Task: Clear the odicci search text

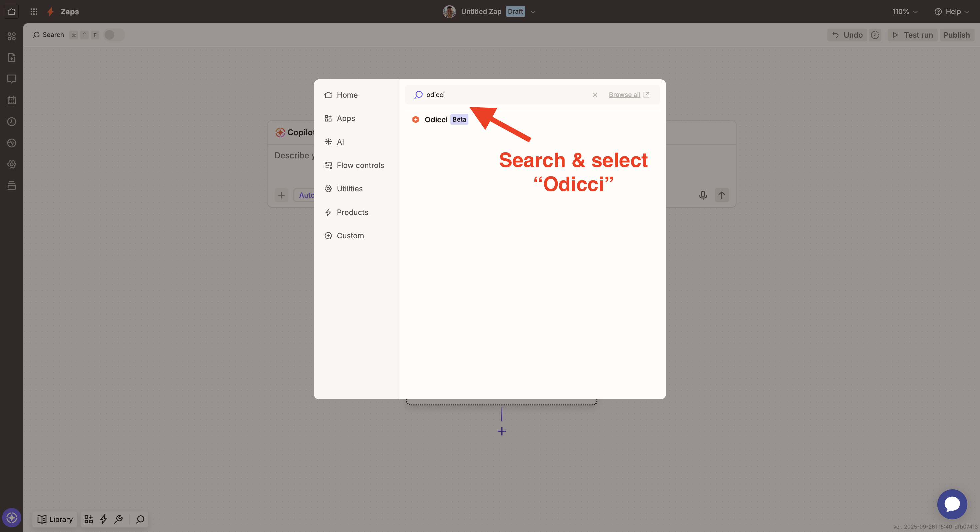Action: [x=595, y=95]
